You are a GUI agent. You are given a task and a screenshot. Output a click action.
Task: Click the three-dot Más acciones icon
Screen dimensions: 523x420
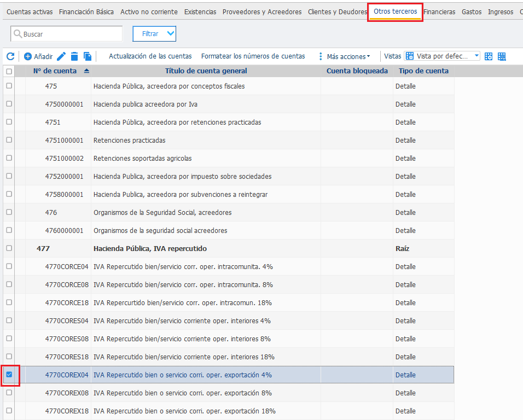click(x=321, y=57)
